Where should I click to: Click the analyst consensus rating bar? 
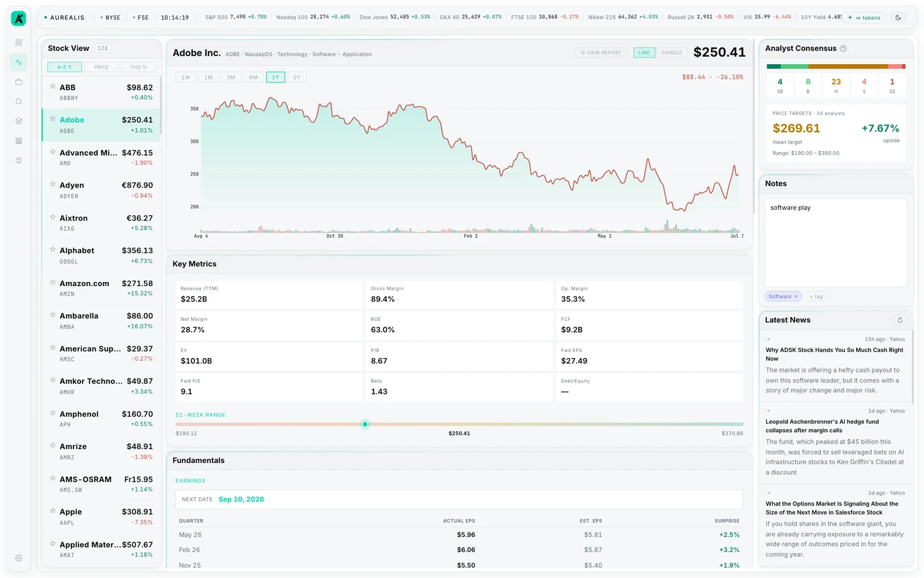click(x=836, y=66)
